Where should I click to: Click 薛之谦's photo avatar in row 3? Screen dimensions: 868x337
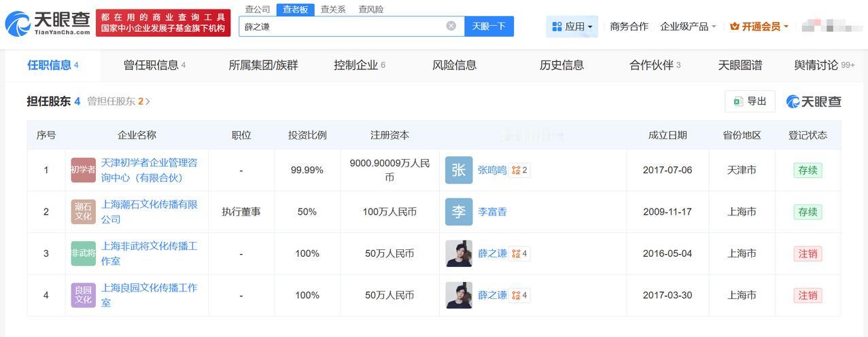(459, 253)
